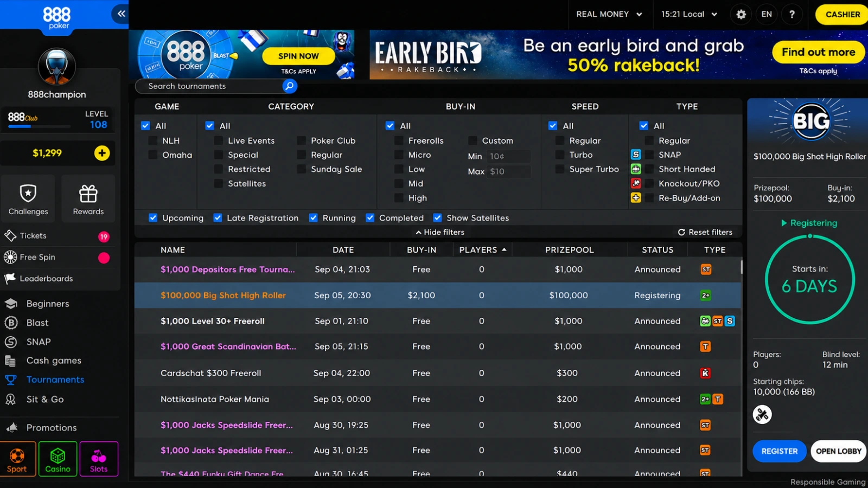
Task: Click the white round icon above the Register button
Action: click(x=762, y=415)
